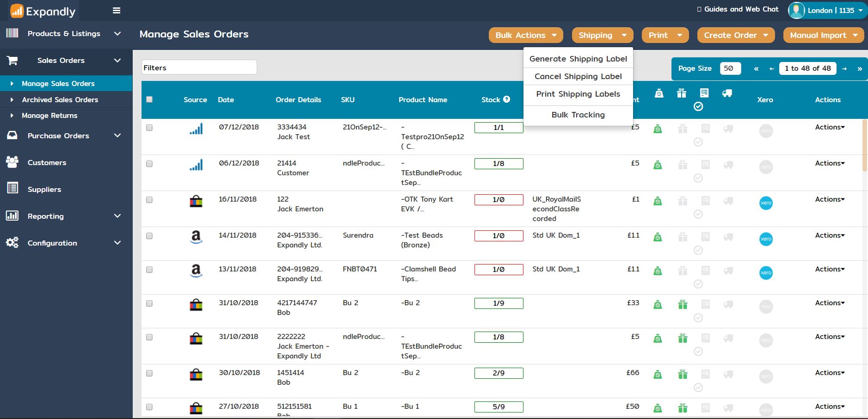Go to the last page double arrow
868x419 pixels.
coord(860,68)
